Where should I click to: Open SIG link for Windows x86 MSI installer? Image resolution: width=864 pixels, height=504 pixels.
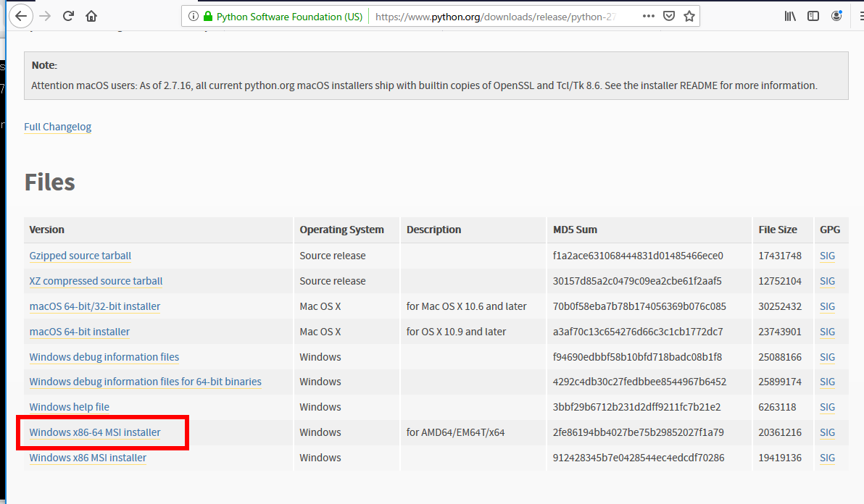(827, 457)
